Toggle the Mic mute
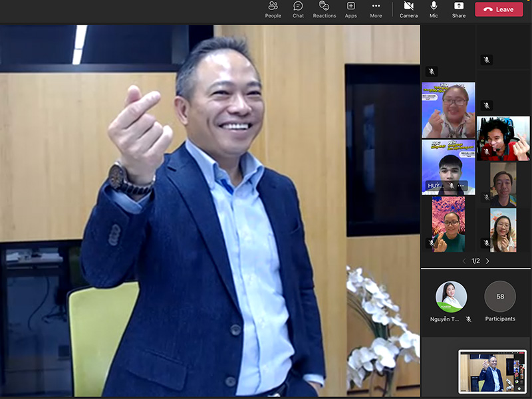Screen dimensions: 532x399 (x=434, y=9)
